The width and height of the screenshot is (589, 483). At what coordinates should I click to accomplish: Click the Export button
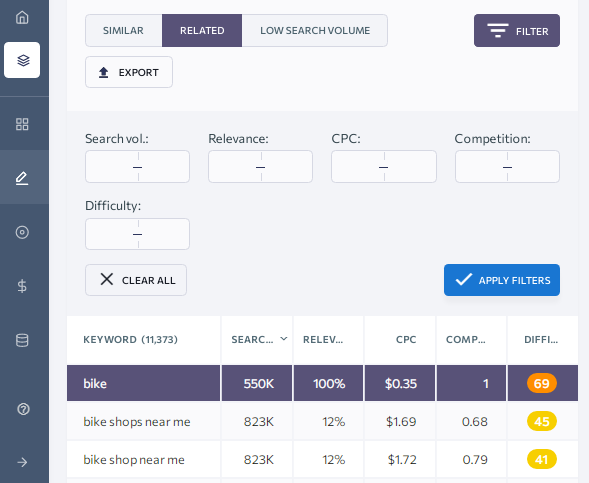[x=129, y=72]
